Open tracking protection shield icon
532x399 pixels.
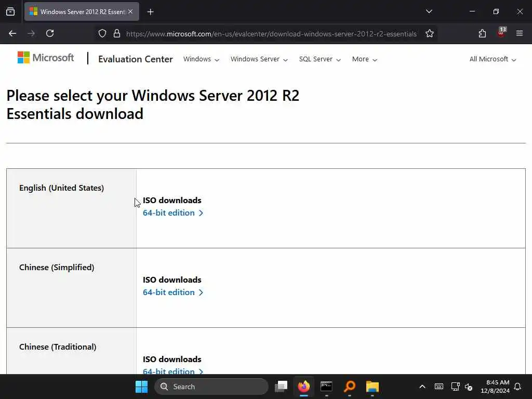click(102, 33)
